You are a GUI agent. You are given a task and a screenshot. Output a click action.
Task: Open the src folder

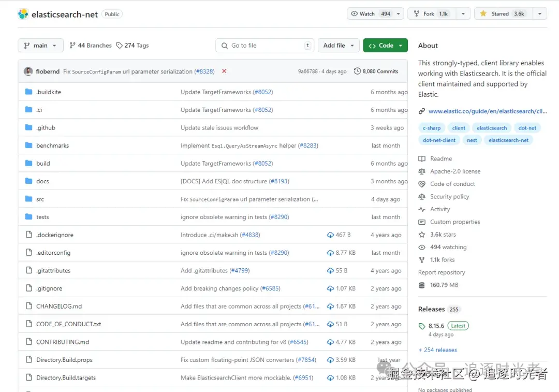click(x=40, y=199)
